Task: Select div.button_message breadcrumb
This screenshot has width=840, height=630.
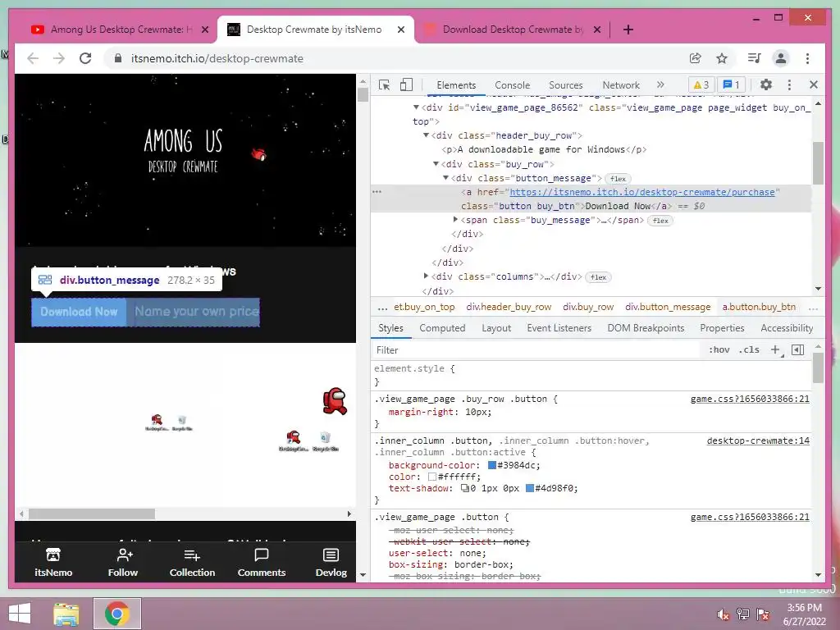Action: coord(668,307)
